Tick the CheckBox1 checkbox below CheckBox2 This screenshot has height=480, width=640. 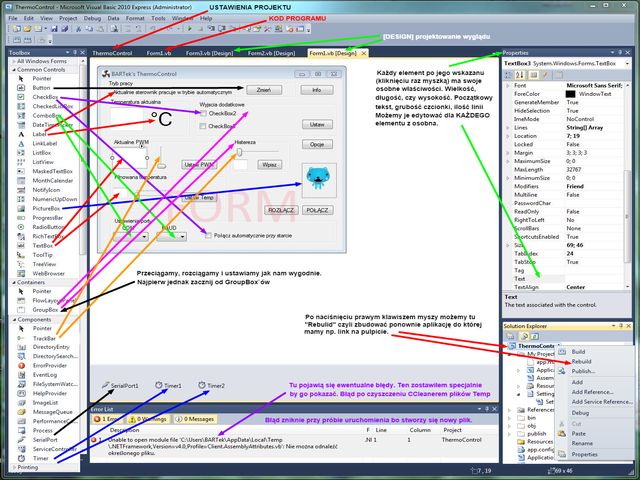tap(203, 127)
